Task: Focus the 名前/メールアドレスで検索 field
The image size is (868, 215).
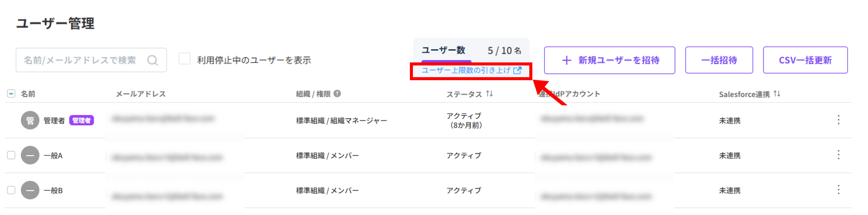Action: click(x=91, y=60)
